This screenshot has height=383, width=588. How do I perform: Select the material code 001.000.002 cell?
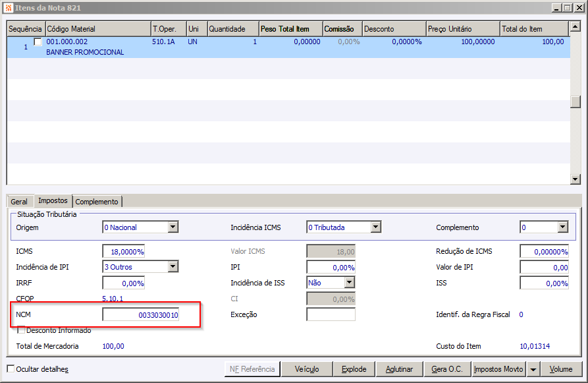67,42
